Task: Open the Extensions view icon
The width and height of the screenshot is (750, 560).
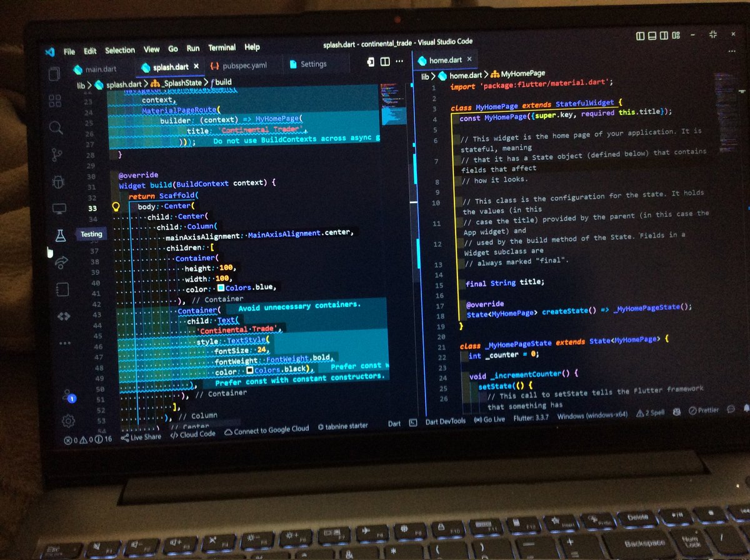Action: [55, 101]
